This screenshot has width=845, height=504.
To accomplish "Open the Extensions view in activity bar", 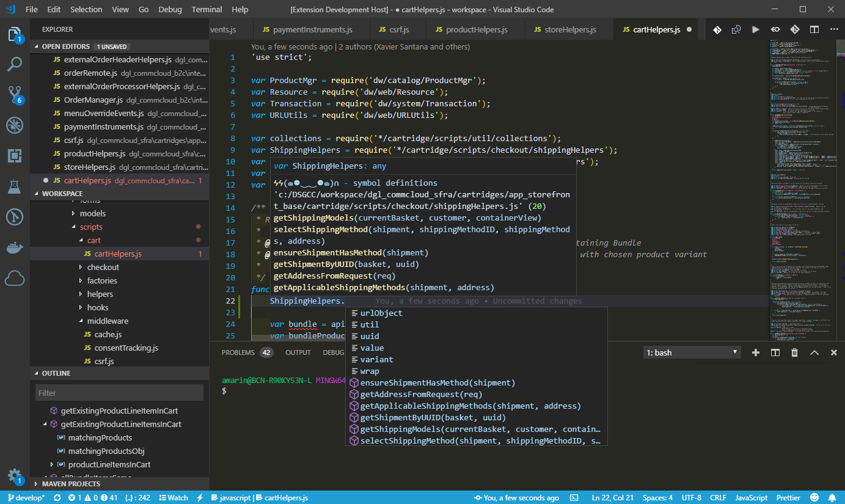I will pos(15,155).
